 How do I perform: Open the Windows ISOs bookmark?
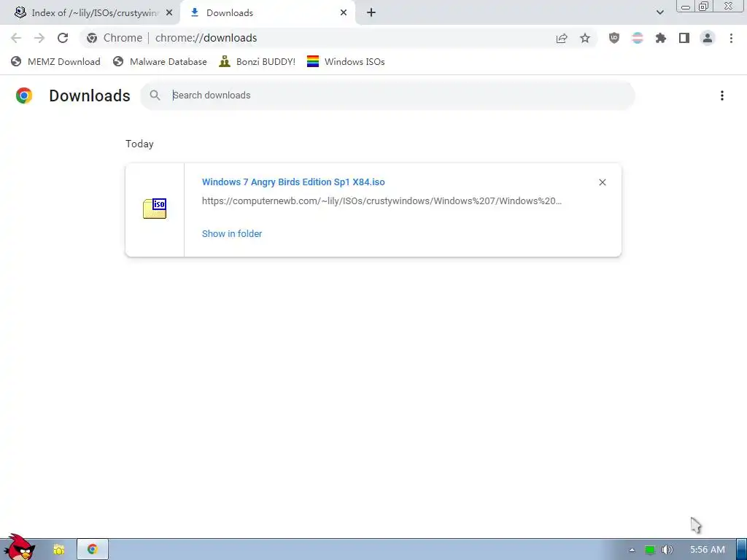coord(346,62)
